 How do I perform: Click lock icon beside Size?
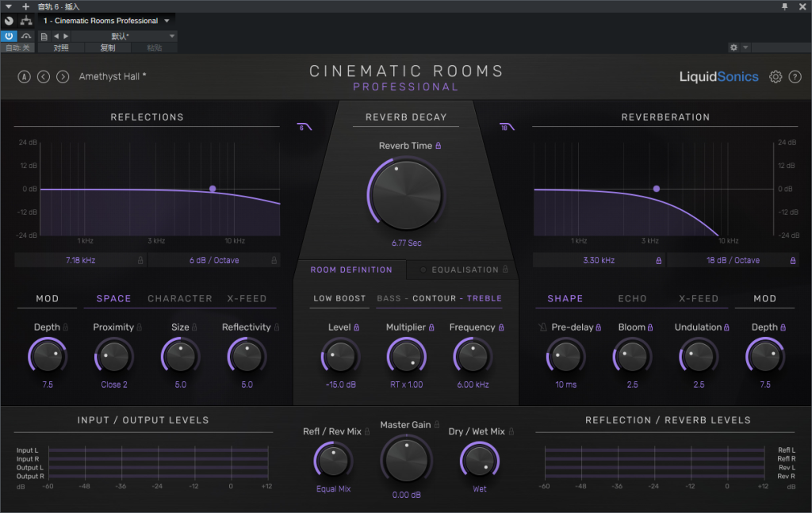[194, 327]
